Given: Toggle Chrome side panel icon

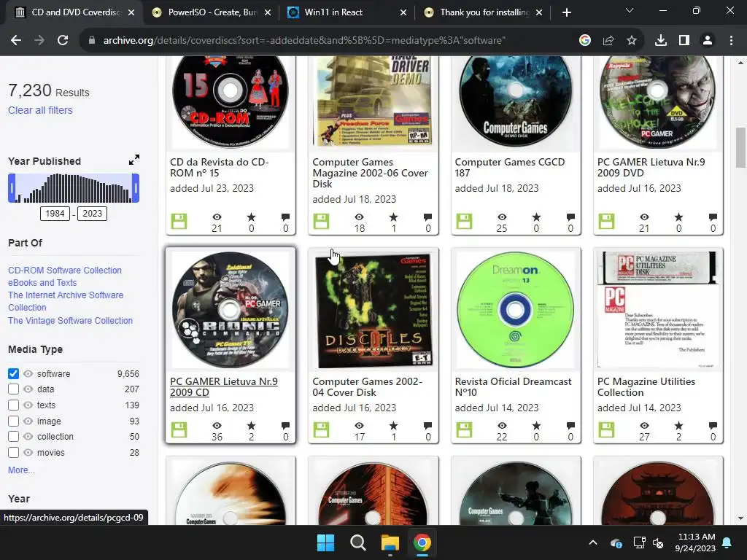Looking at the screenshot, I should click(684, 41).
